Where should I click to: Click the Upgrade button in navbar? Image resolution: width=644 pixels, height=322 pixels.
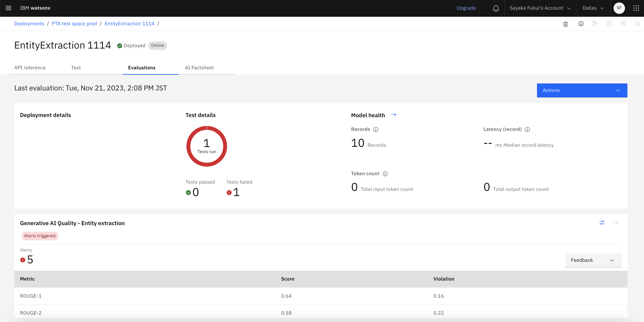tap(466, 8)
